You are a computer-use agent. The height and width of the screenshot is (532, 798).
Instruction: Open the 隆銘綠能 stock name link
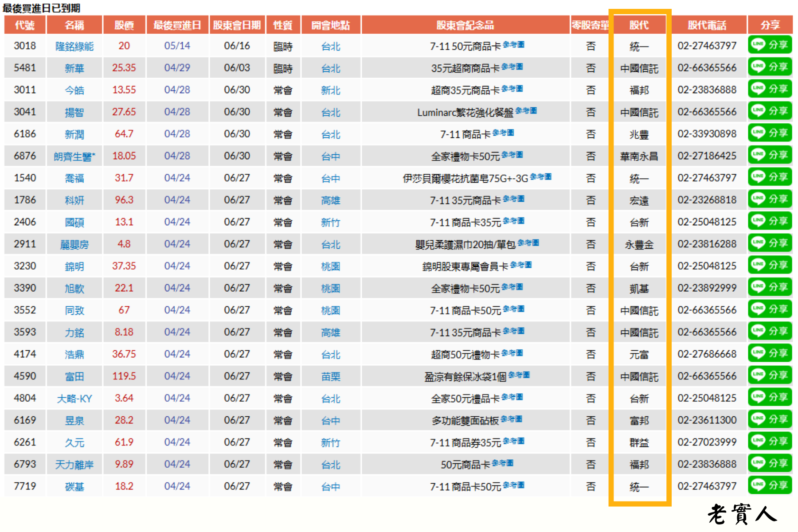tap(74, 46)
